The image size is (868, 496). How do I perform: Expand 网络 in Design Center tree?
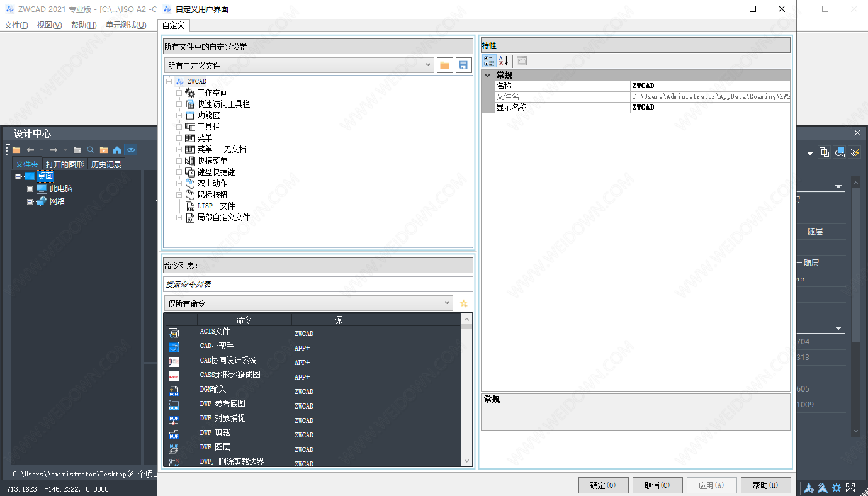click(x=30, y=201)
